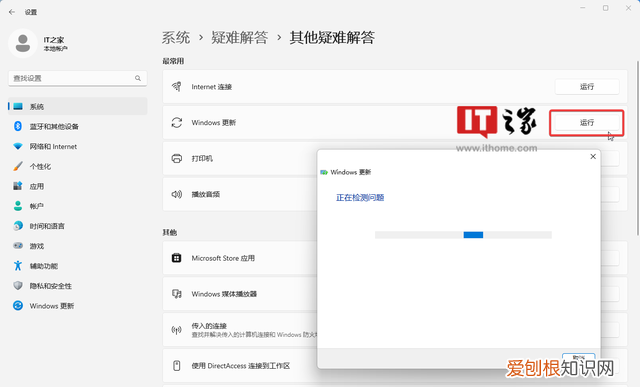Open 帐户 text in sidebar
The width and height of the screenshot is (640, 387).
click(37, 206)
